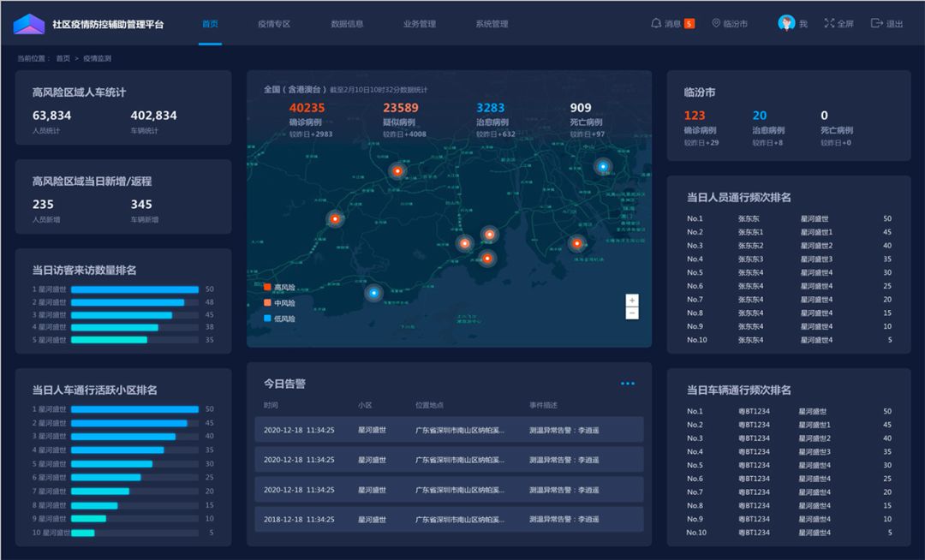Viewport: 925px width, 560px height.
Task: Click the blue low-risk marker at map's top right
Action: point(603,166)
